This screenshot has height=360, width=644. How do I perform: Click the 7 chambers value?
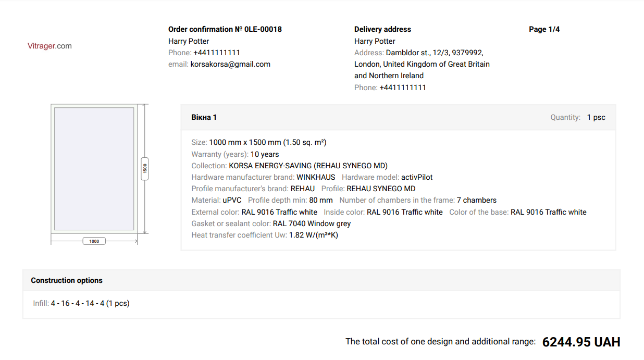pos(477,200)
